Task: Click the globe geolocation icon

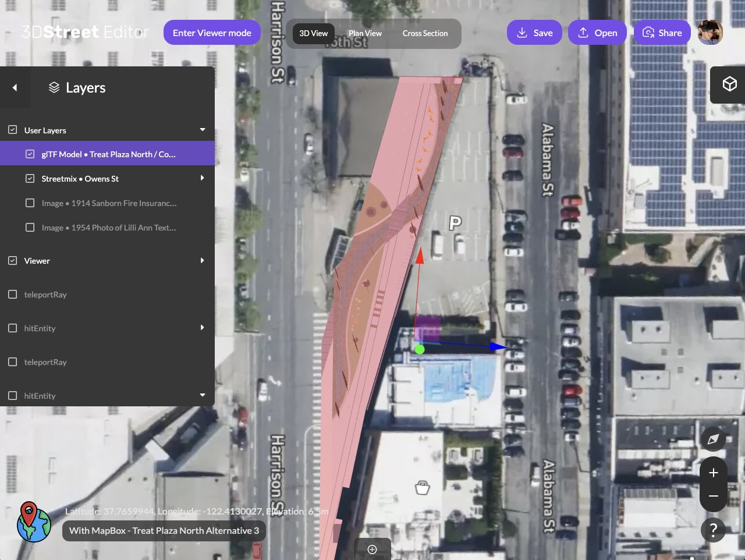Action: coord(34,522)
